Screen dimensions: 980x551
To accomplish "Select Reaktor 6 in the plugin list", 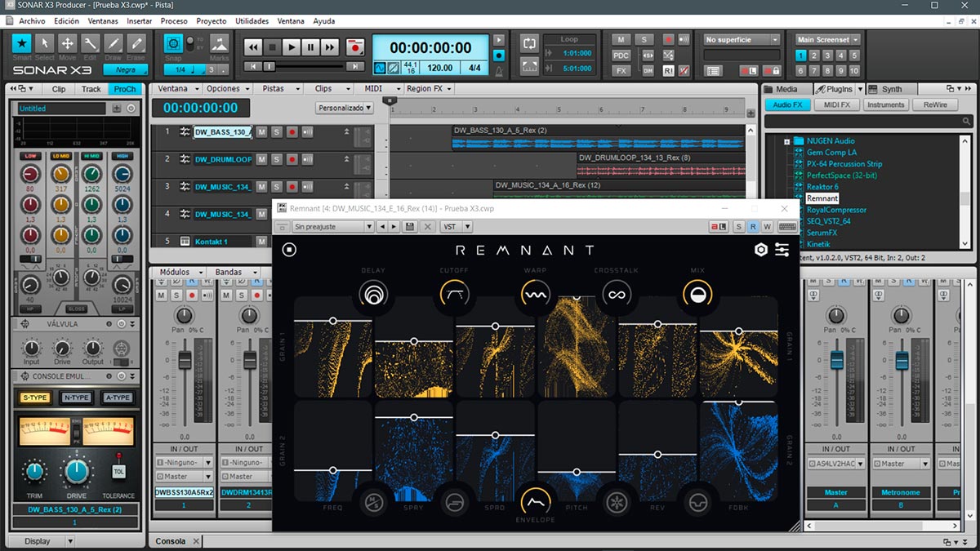I will pyautogui.click(x=822, y=187).
